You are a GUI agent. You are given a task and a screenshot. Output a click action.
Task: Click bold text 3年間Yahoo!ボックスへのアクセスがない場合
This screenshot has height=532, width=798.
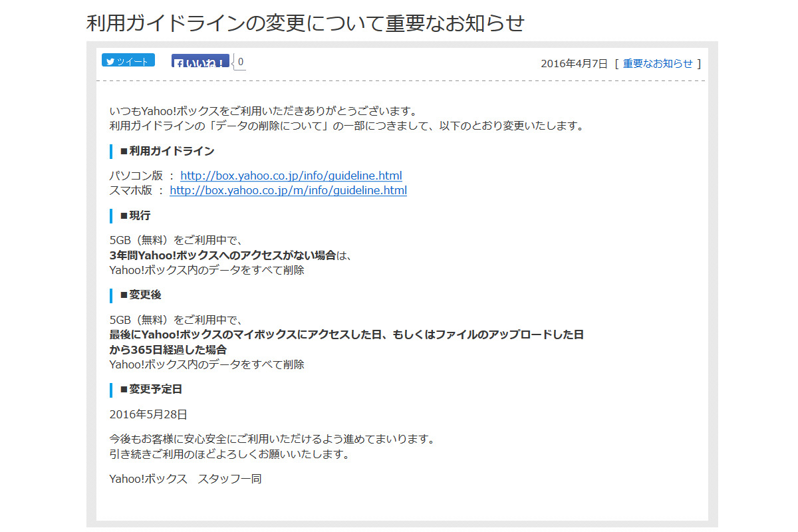click(x=222, y=255)
